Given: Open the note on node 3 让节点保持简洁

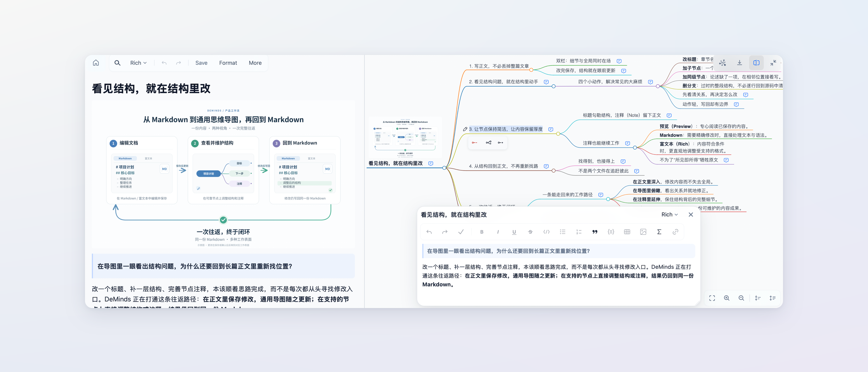Looking at the screenshot, I should tap(551, 129).
